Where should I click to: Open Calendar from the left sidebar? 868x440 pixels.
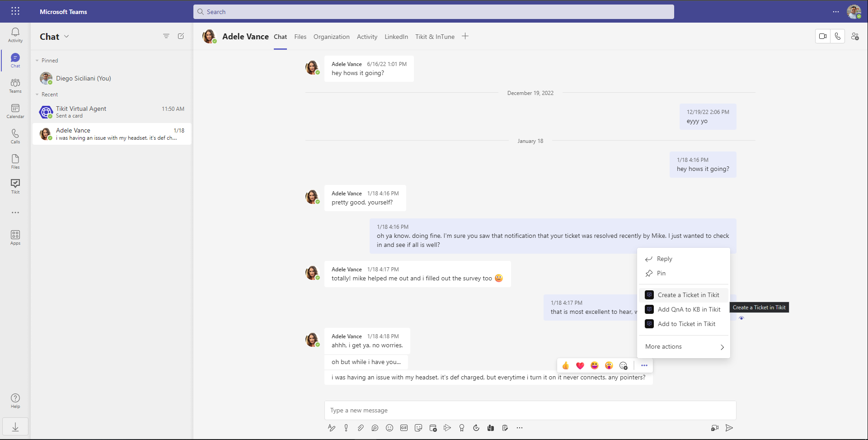(15, 110)
